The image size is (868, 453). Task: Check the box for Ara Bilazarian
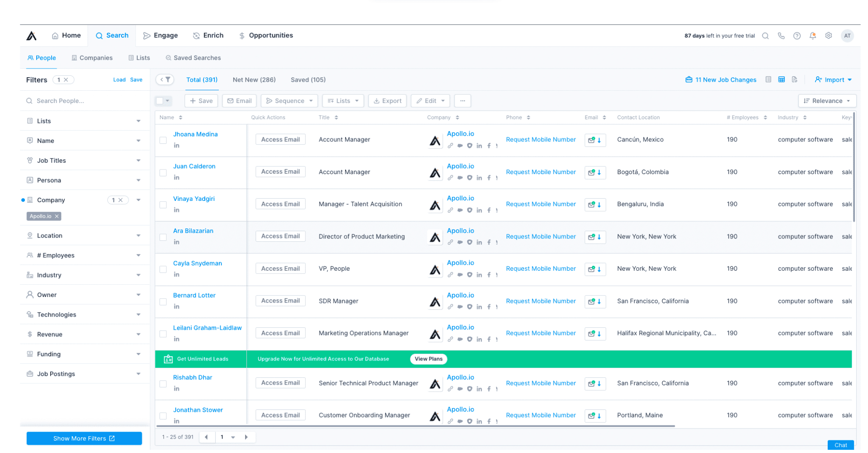tap(163, 237)
